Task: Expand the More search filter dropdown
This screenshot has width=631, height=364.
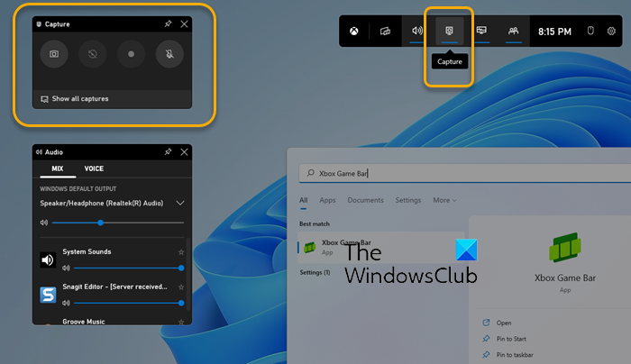Action: click(444, 200)
